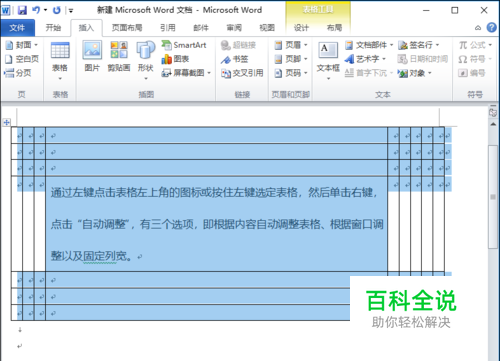
Task: Click the 编号 number button
Action: [x=472, y=73]
